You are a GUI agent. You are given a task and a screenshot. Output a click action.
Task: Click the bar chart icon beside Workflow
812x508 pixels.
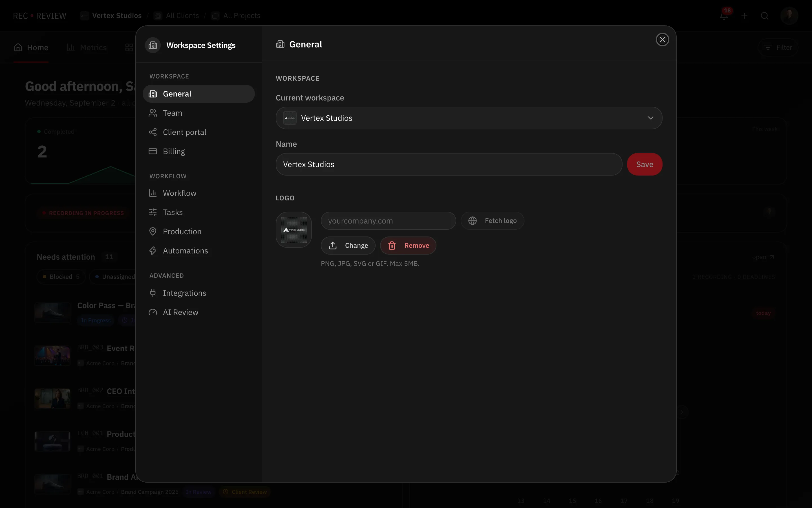coord(153,193)
